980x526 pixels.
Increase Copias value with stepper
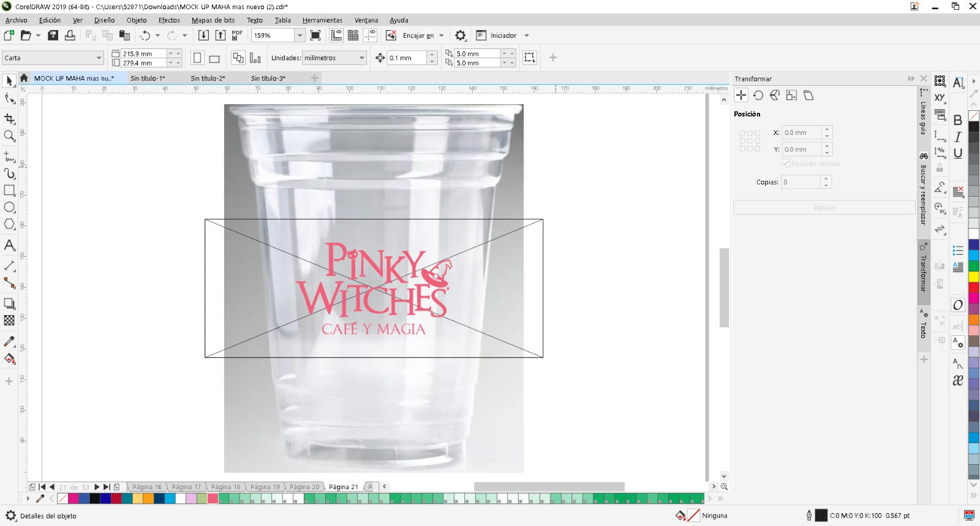pos(826,179)
